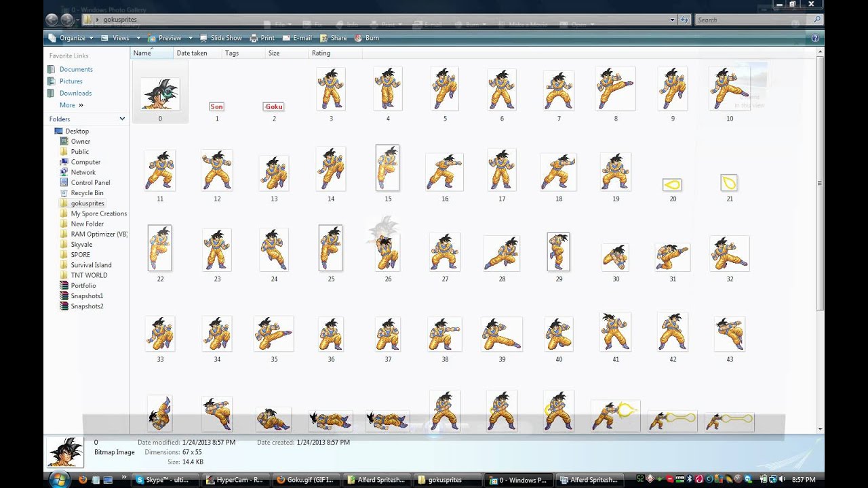Click in the Search box
Screen dimensions: 868x488
tap(754, 20)
